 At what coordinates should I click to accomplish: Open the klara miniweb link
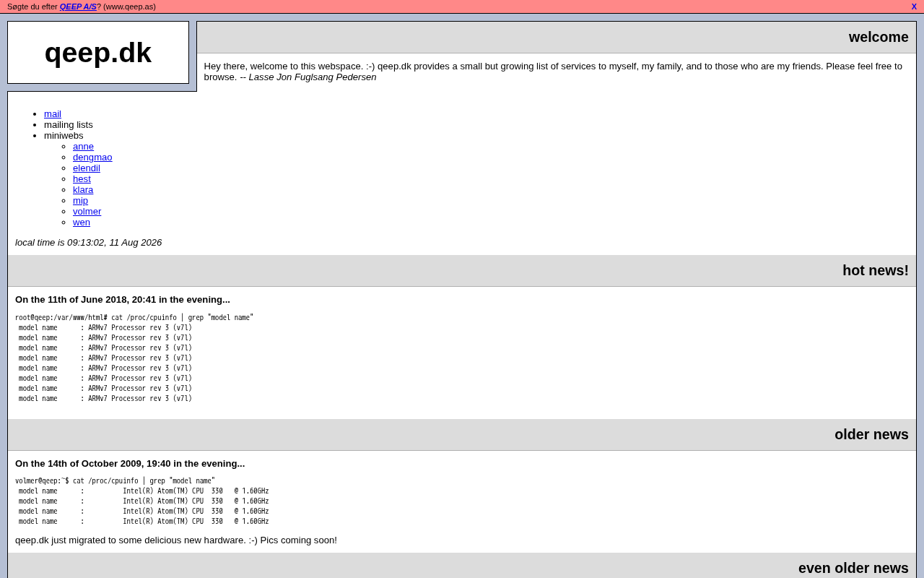point(83,189)
